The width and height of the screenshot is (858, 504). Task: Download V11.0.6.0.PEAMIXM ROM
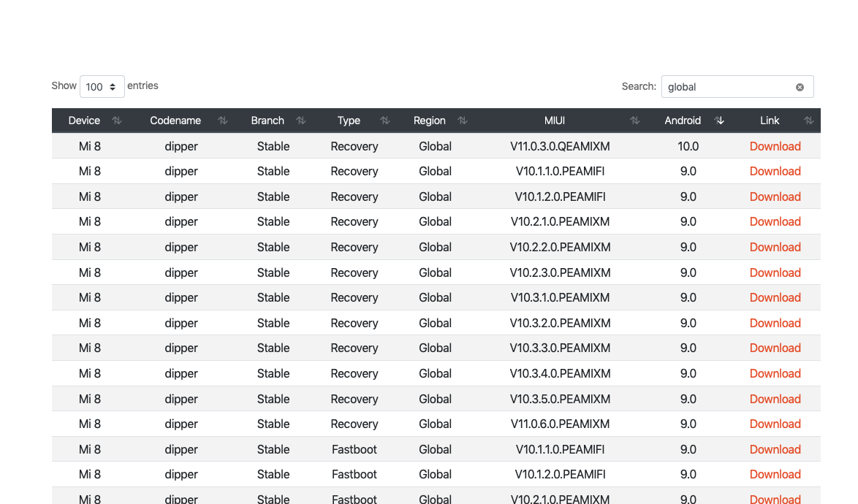click(x=775, y=424)
